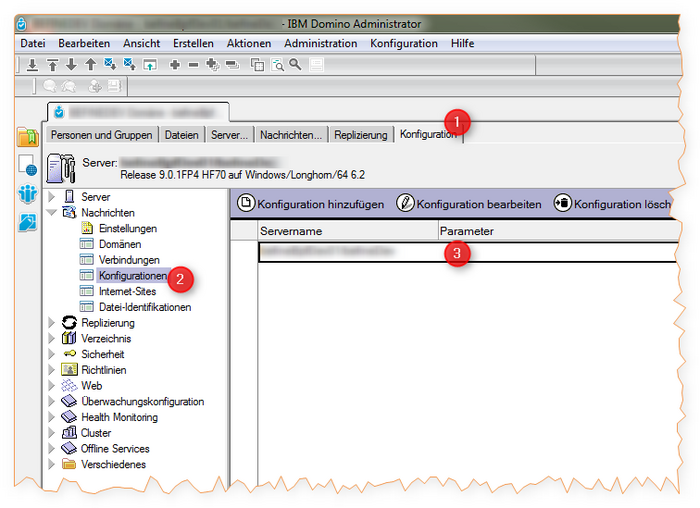Open the Administration menu
The image size is (700, 508).
320,44
